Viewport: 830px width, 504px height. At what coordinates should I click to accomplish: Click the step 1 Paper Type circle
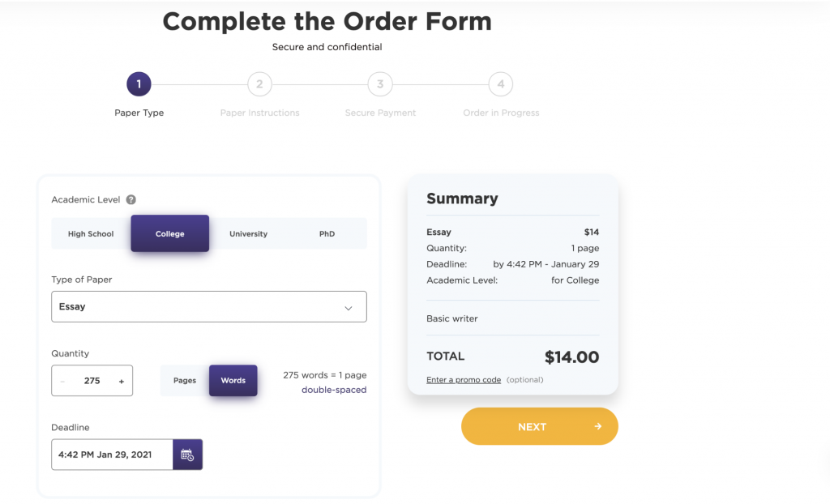tap(139, 84)
